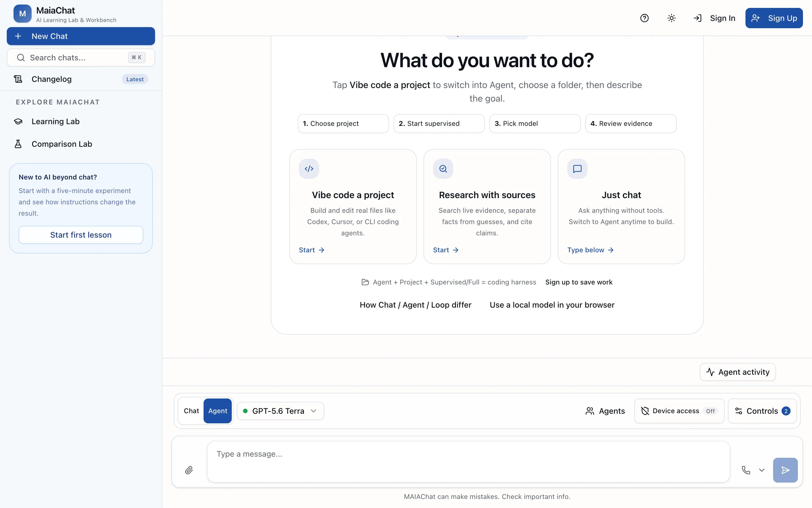Screen dimensions: 812x508
Task: Click the Changelog scroll icon
Action: point(18,79)
